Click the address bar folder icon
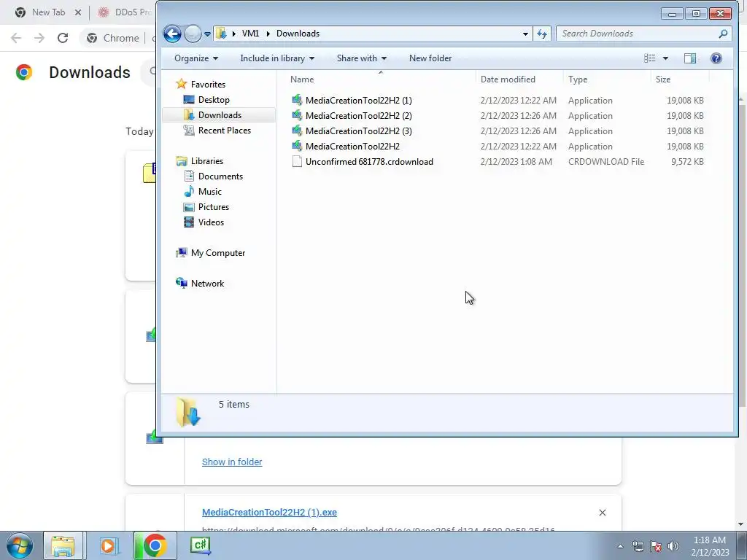747x560 pixels. coord(222,34)
